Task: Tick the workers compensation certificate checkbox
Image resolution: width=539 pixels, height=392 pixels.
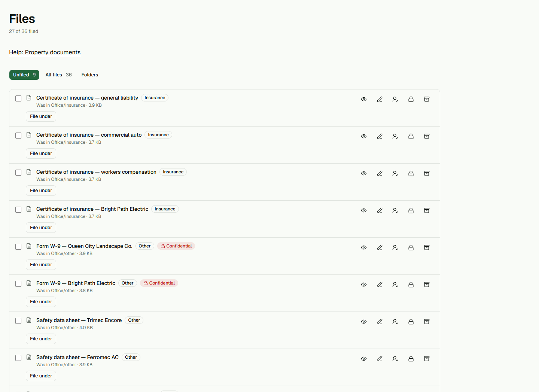Action: 18,173
